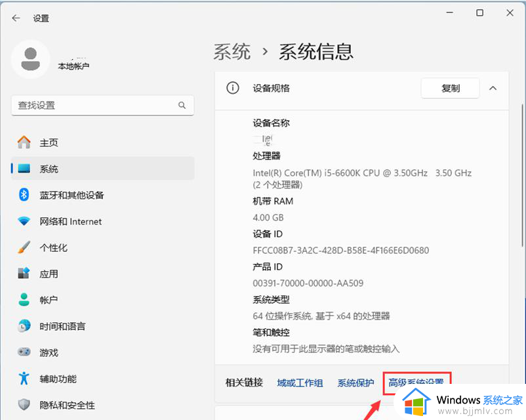
Task: Copy device specs with 复制 button
Action: tap(450, 89)
